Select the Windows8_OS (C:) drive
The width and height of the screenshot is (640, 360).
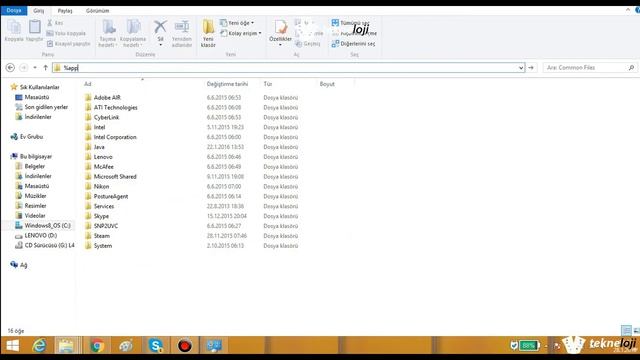point(43,225)
